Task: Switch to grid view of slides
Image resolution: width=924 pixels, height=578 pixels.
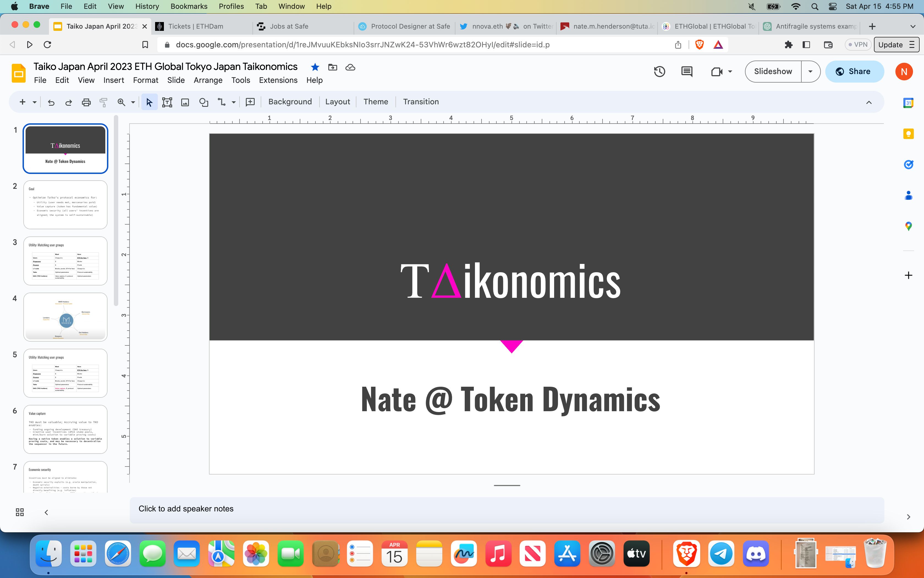Action: tap(20, 512)
